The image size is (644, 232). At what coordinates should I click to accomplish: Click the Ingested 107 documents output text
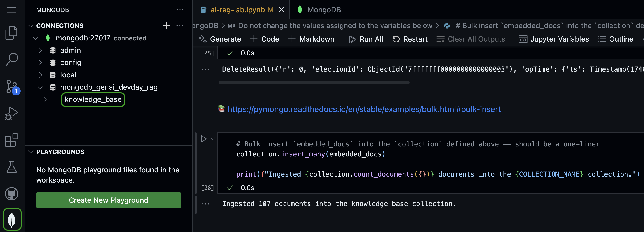(x=339, y=204)
